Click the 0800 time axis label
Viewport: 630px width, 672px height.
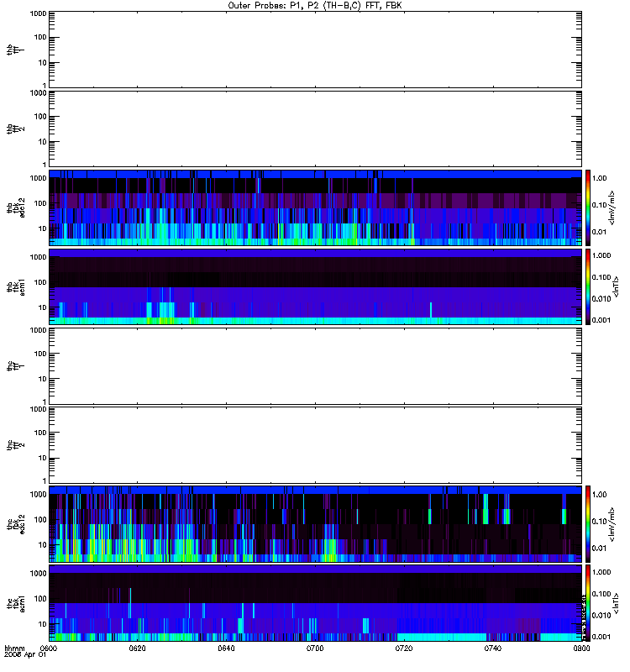(x=581, y=648)
